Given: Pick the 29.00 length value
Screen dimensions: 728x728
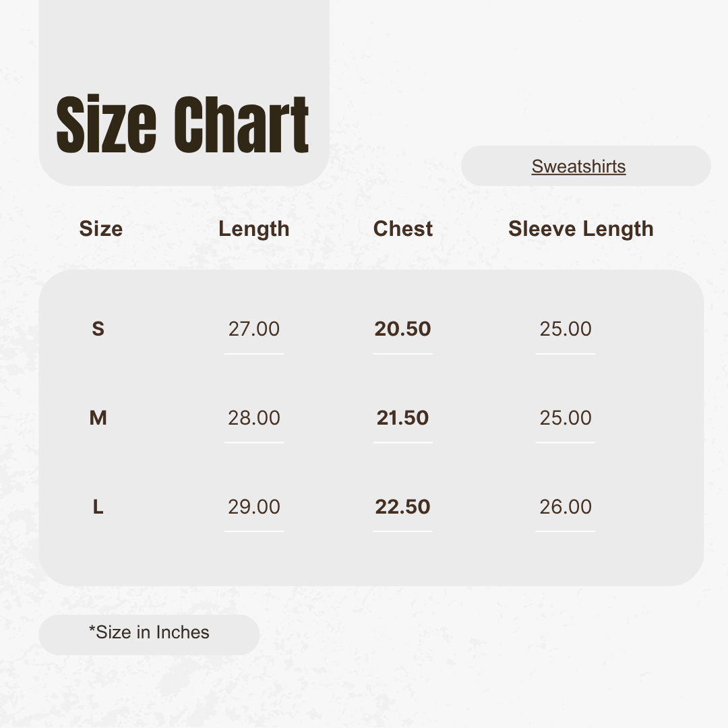Looking at the screenshot, I should click(253, 507).
